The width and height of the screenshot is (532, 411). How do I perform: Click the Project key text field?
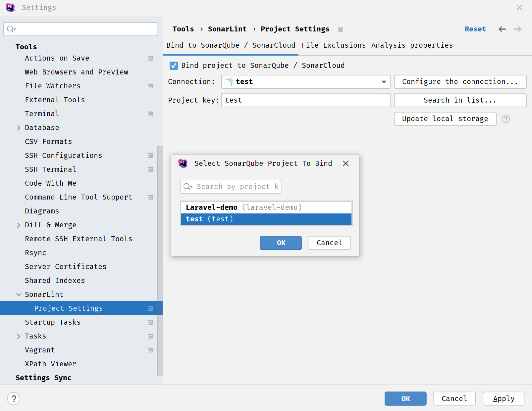coord(305,100)
